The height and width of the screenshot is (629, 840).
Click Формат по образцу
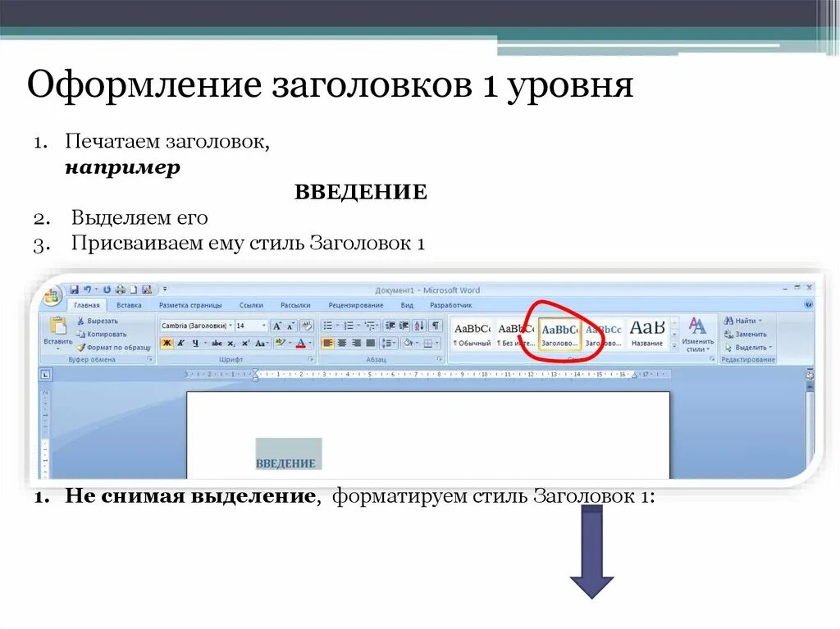click(x=113, y=347)
